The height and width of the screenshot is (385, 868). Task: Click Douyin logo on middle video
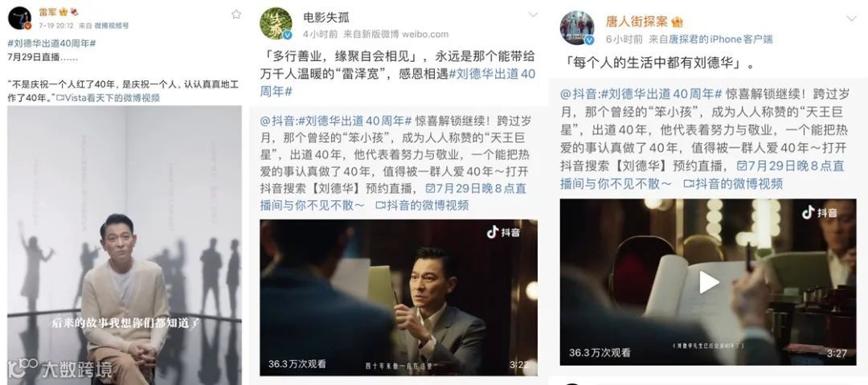503,232
